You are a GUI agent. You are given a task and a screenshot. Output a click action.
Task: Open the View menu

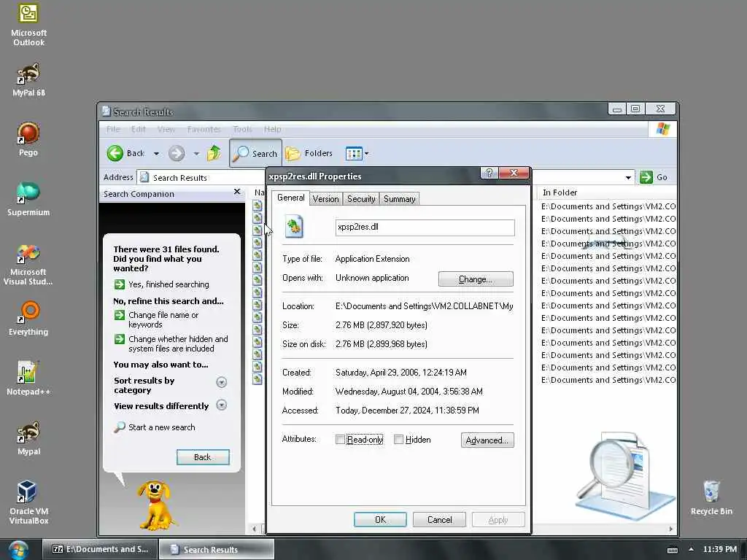tap(166, 129)
